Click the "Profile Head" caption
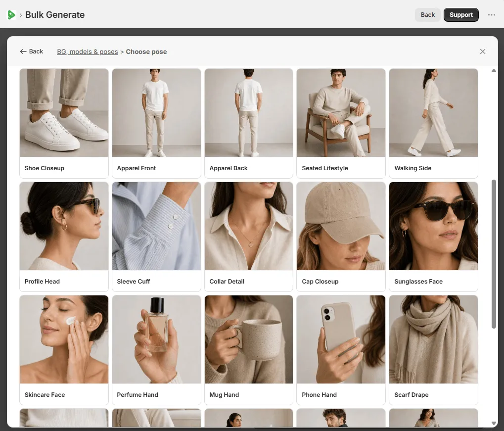This screenshot has width=504, height=431. point(42,281)
